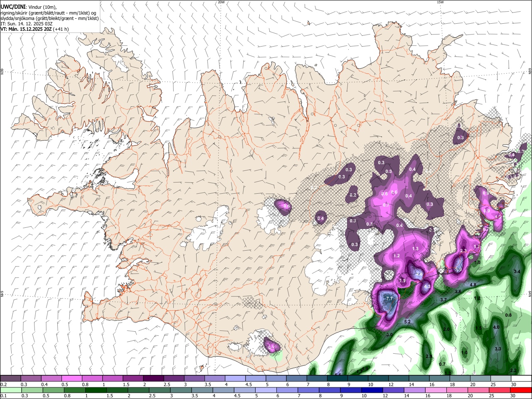Click the 'IT: Sun. 14. 12. 2025 03Z' line
The width and height of the screenshot is (532, 399).
(x=27, y=24)
